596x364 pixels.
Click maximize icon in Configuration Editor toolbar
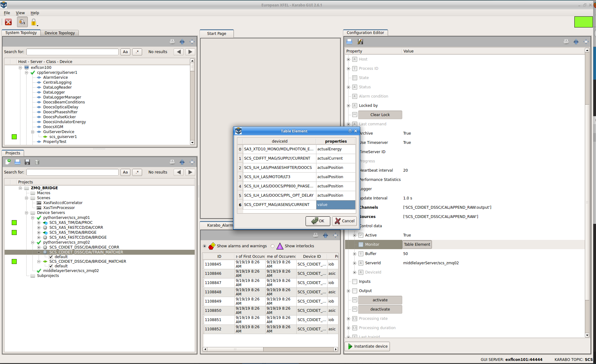click(586, 41)
